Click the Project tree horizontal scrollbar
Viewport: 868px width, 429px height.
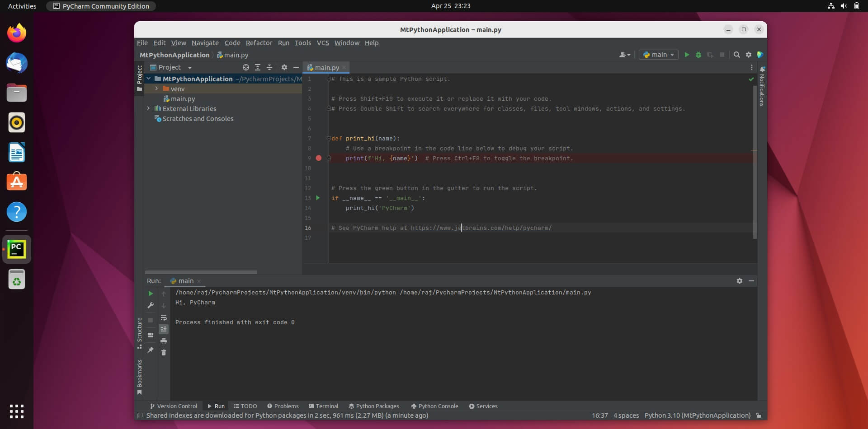pyautogui.click(x=201, y=272)
